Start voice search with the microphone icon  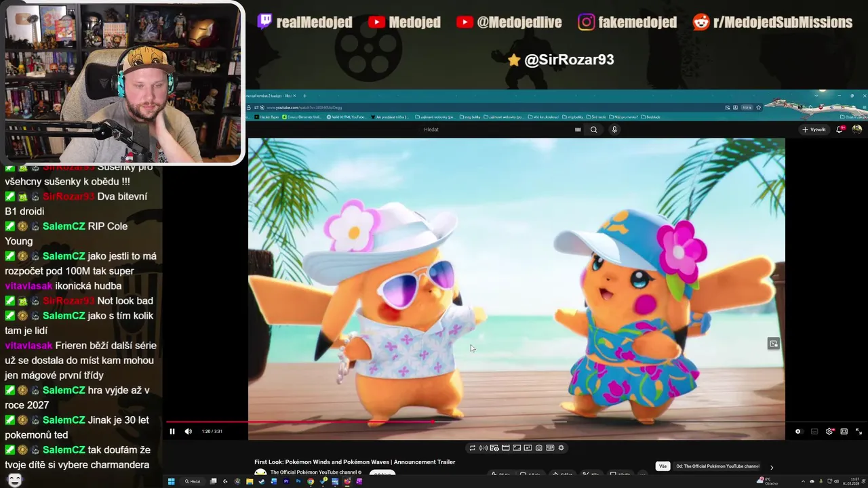click(615, 129)
